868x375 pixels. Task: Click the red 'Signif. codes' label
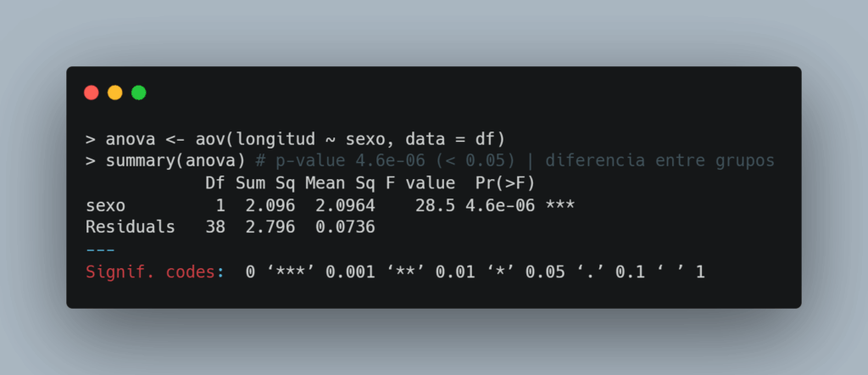click(151, 272)
